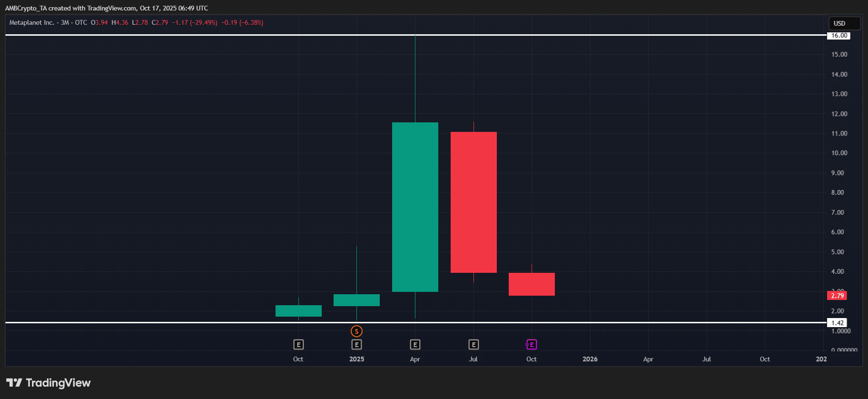Click the 16.00 price label on axis
Screen dimensions: 868x399
point(839,35)
